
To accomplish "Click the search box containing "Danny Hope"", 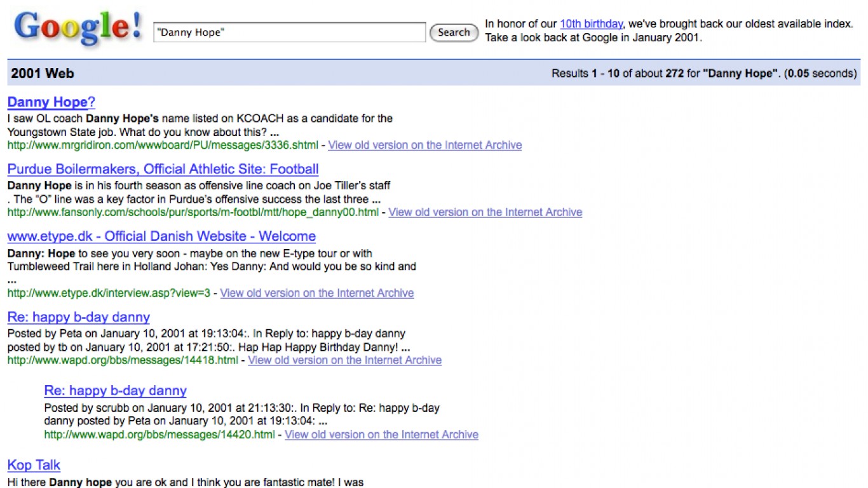I will click(289, 32).
